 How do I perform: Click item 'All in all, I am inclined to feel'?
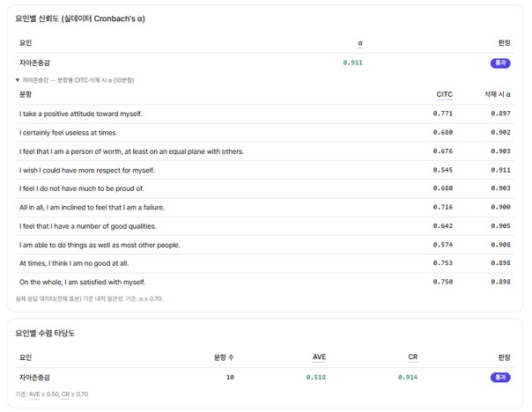pyautogui.click(x=92, y=208)
